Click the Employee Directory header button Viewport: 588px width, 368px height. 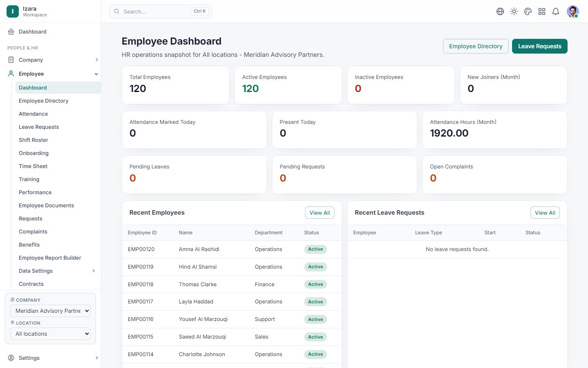tap(476, 46)
